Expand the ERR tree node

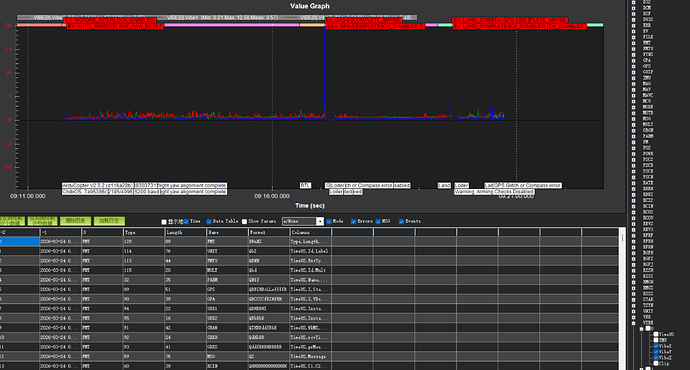[633, 25]
